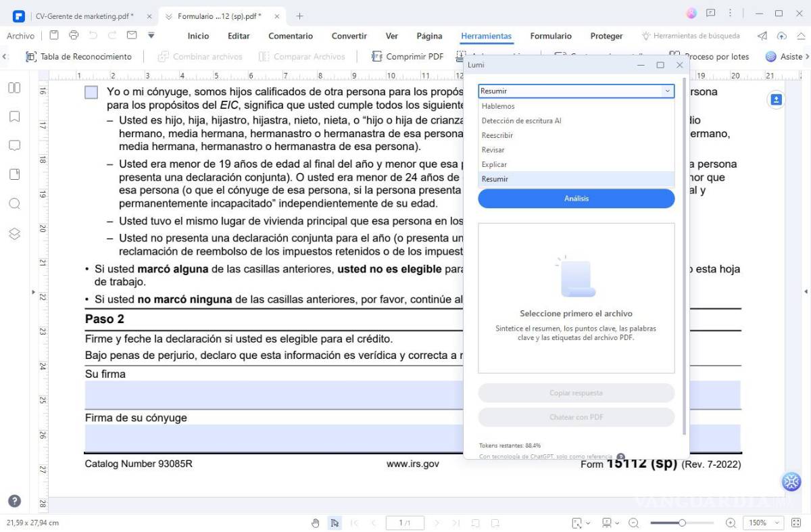The image size is (811, 532).
Task: Show the Comments panel
Action: pos(15,145)
